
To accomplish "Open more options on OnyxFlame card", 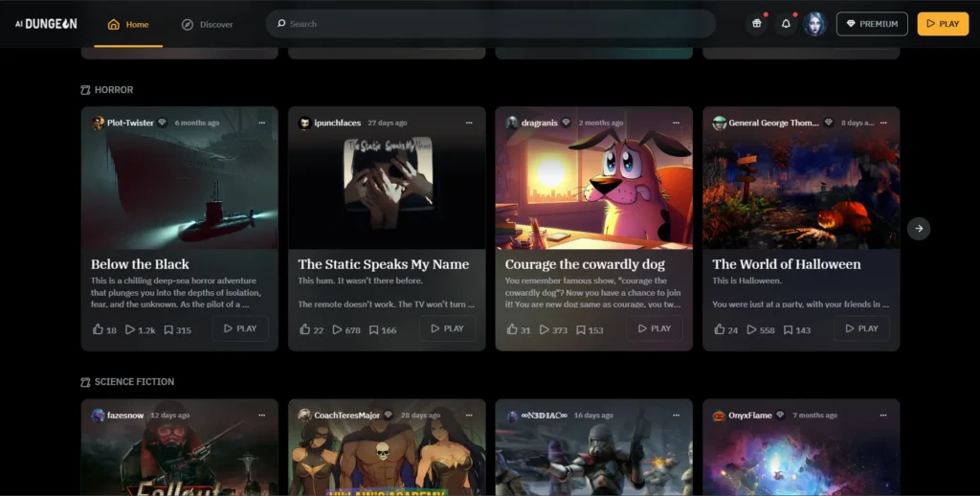I will [x=883, y=415].
